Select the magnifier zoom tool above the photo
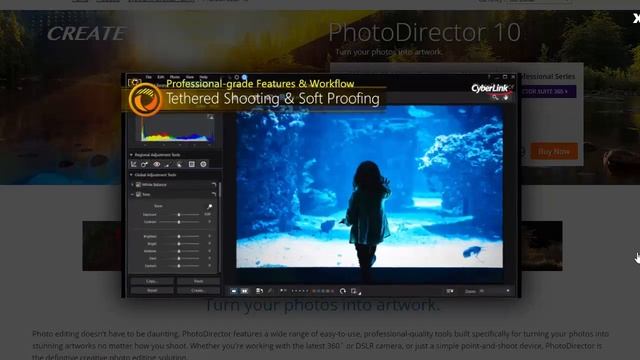Image resolution: width=640 pixels, height=360 pixels. [495, 97]
